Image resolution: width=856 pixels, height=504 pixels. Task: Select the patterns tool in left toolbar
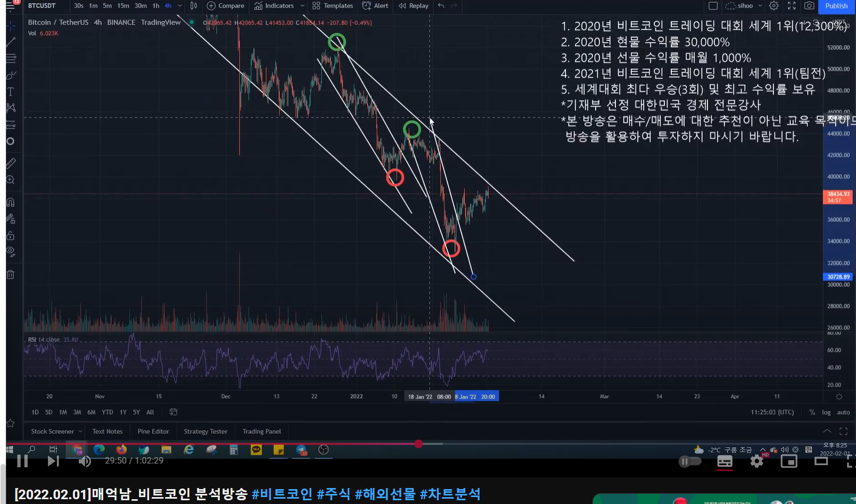[x=10, y=108]
